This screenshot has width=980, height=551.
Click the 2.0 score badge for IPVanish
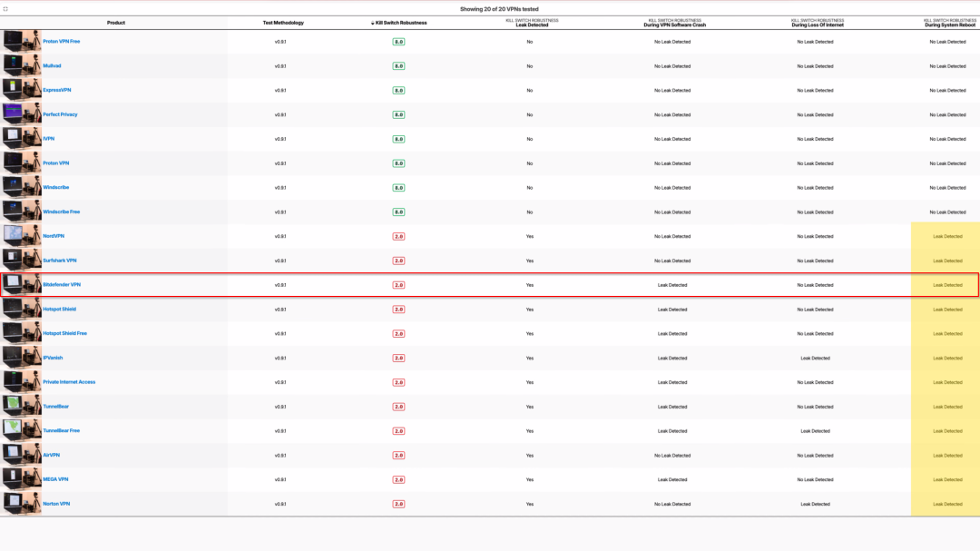tap(398, 358)
